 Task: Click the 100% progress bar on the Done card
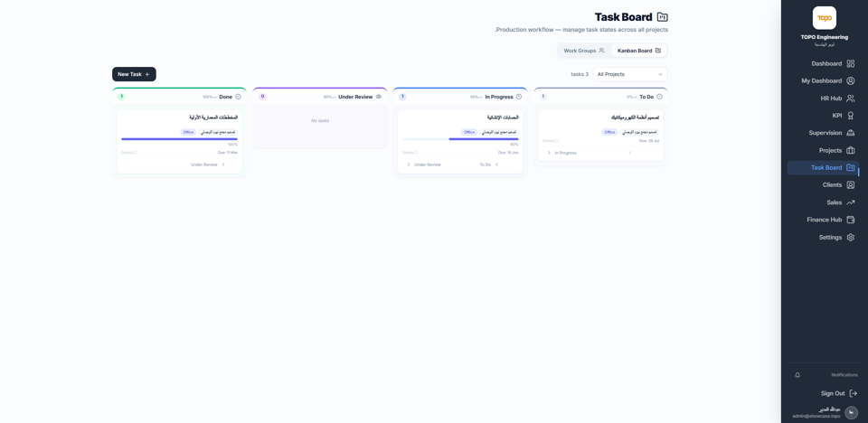(x=179, y=139)
